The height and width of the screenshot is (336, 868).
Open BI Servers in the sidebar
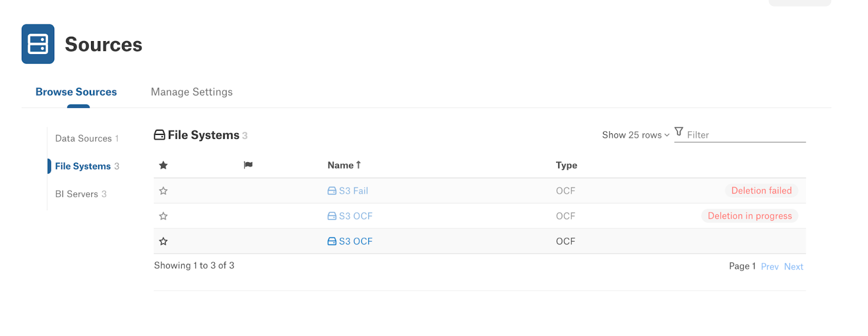pos(81,194)
